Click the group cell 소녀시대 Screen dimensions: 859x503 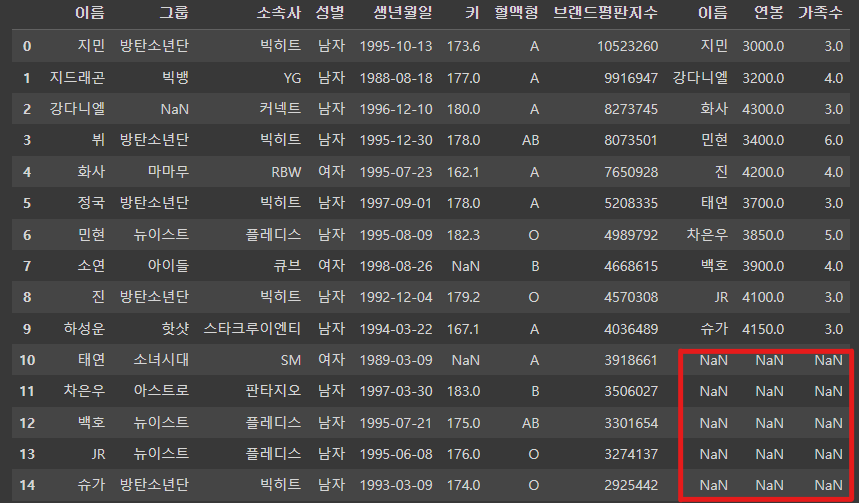[161, 360]
